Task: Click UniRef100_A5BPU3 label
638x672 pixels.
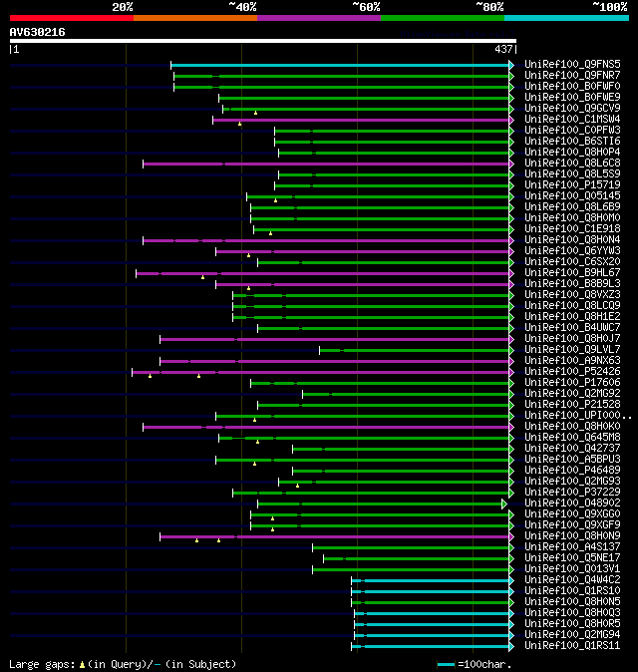Action: click(x=572, y=460)
